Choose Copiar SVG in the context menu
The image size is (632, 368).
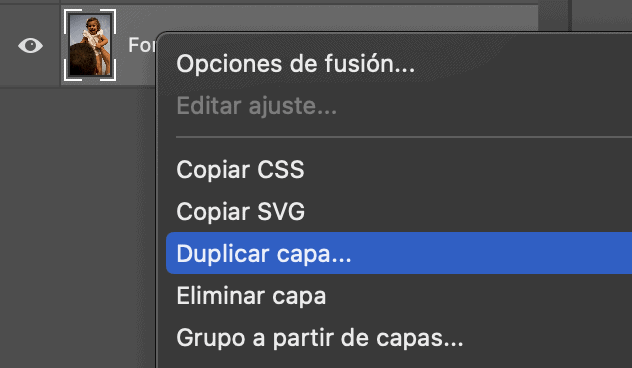(241, 211)
